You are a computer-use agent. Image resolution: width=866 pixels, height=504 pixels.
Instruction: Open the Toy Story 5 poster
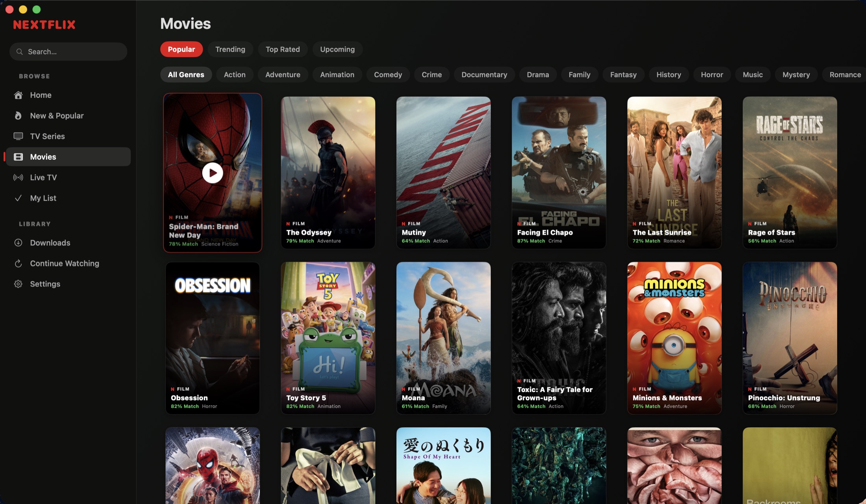328,338
